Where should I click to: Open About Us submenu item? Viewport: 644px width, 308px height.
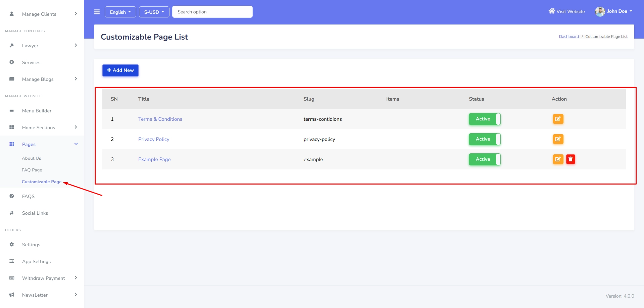[32, 158]
